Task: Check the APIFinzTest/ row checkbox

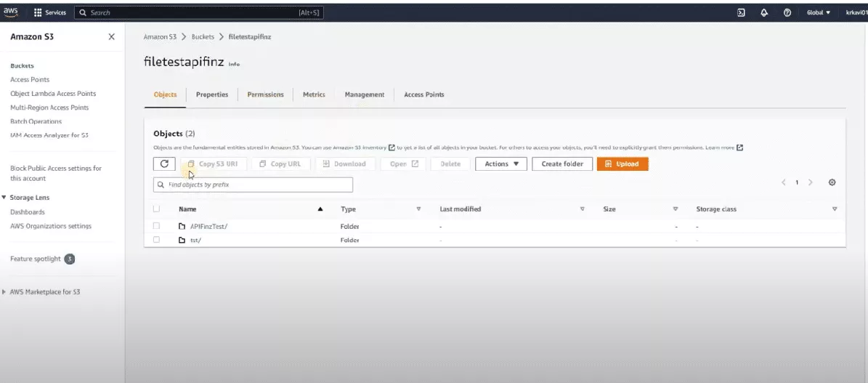Action: tap(157, 226)
